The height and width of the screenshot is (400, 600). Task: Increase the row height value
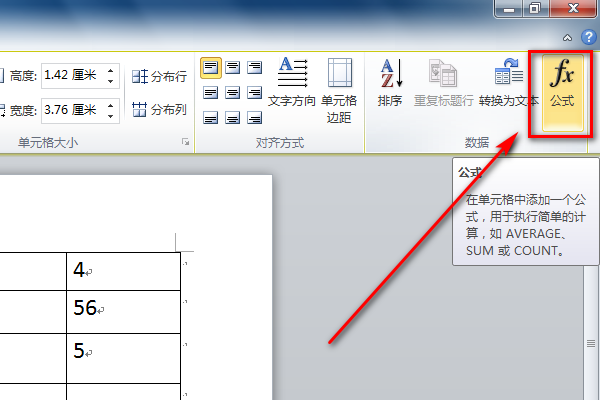[111, 71]
